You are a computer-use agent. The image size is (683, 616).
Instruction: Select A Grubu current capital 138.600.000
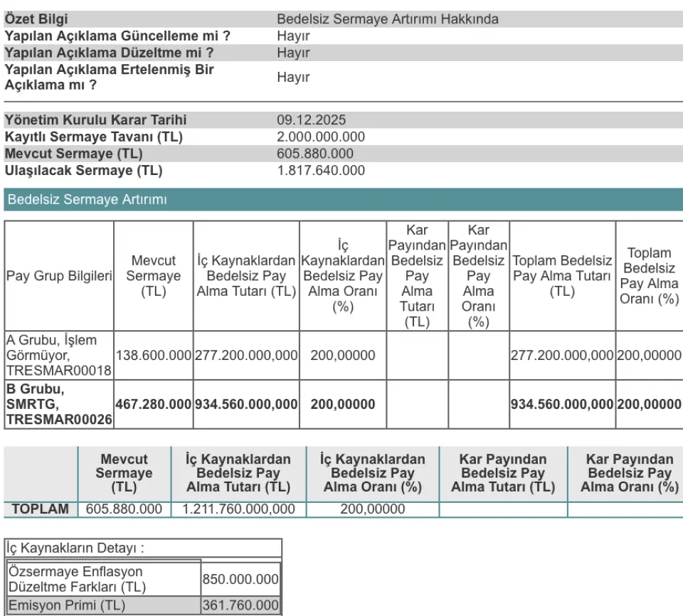[154, 355]
